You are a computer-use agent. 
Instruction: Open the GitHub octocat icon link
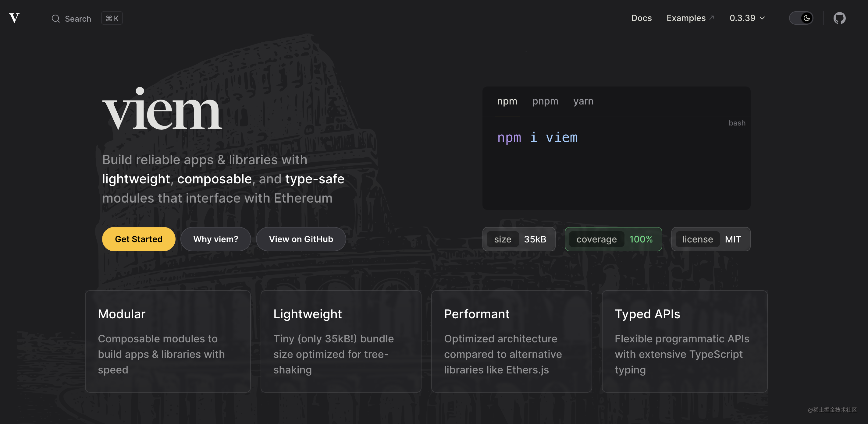click(839, 18)
